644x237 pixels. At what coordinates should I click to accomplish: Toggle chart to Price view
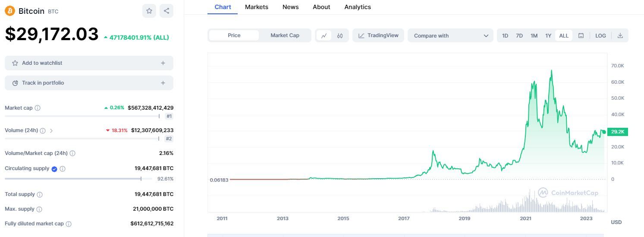234,35
